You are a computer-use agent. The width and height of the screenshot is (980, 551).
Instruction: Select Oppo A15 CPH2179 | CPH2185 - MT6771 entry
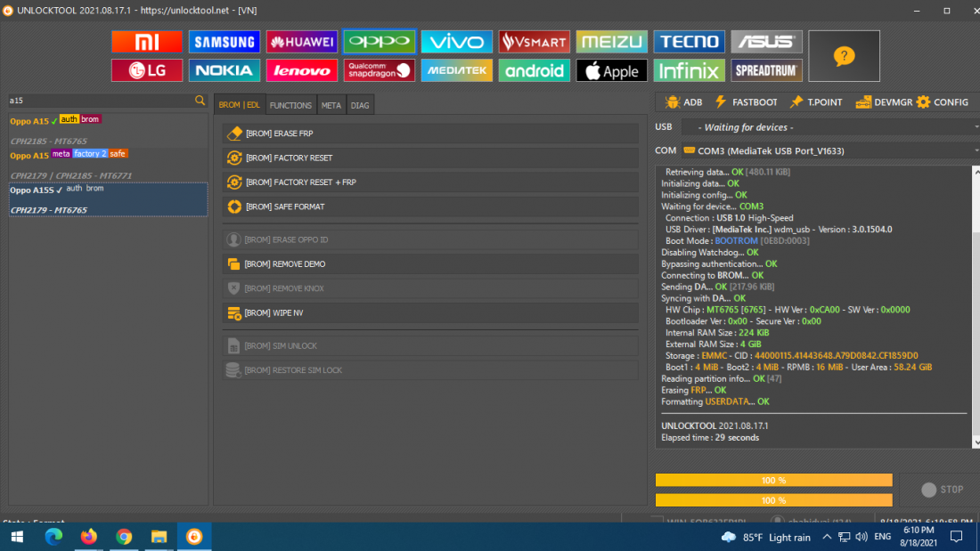click(x=108, y=165)
